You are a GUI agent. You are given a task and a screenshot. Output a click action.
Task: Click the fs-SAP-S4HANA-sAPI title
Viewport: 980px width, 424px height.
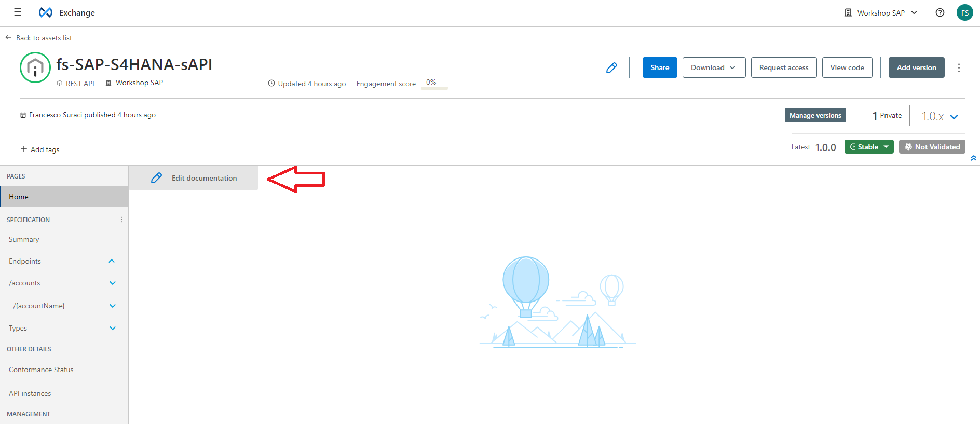tap(134, 64)
